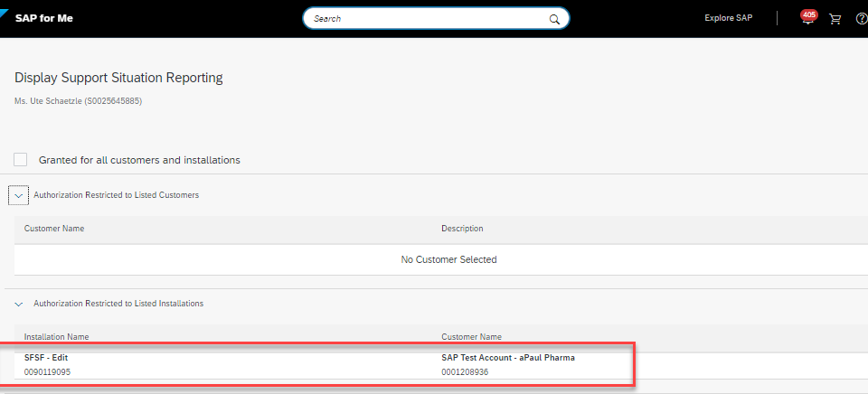Click the Description column header
Image resolution: width=868 pixels, height=394 pixels.
pos(462,229)
